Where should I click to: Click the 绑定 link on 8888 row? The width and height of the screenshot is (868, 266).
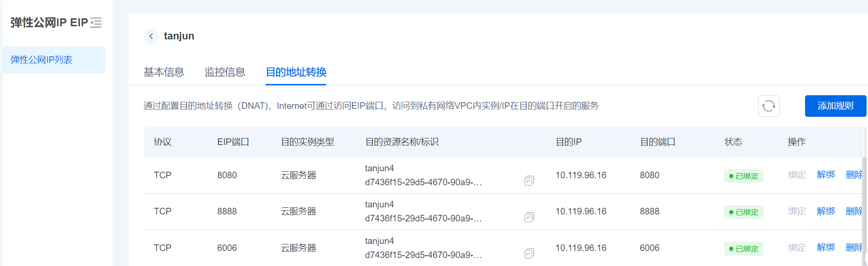click(x=797, y=212)
